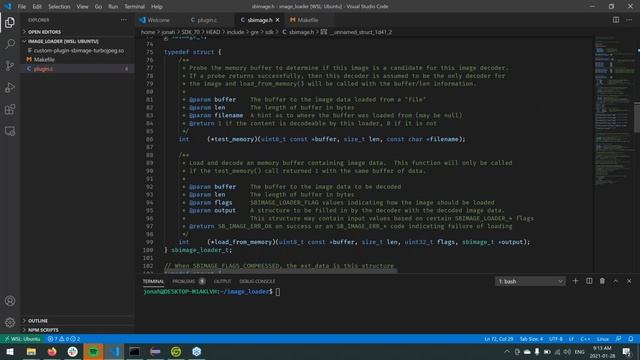
Task: Open notifications bell in status bar
Action: point(631,339)
